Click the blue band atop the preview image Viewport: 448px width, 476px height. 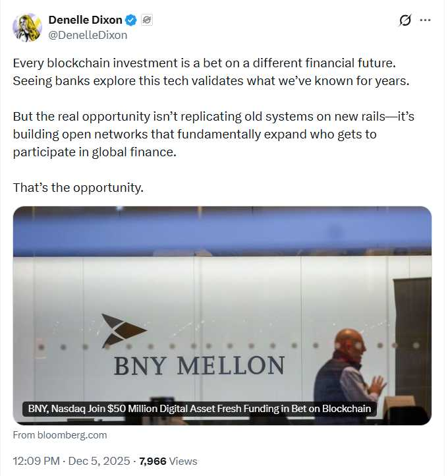(x=222, y=232)
